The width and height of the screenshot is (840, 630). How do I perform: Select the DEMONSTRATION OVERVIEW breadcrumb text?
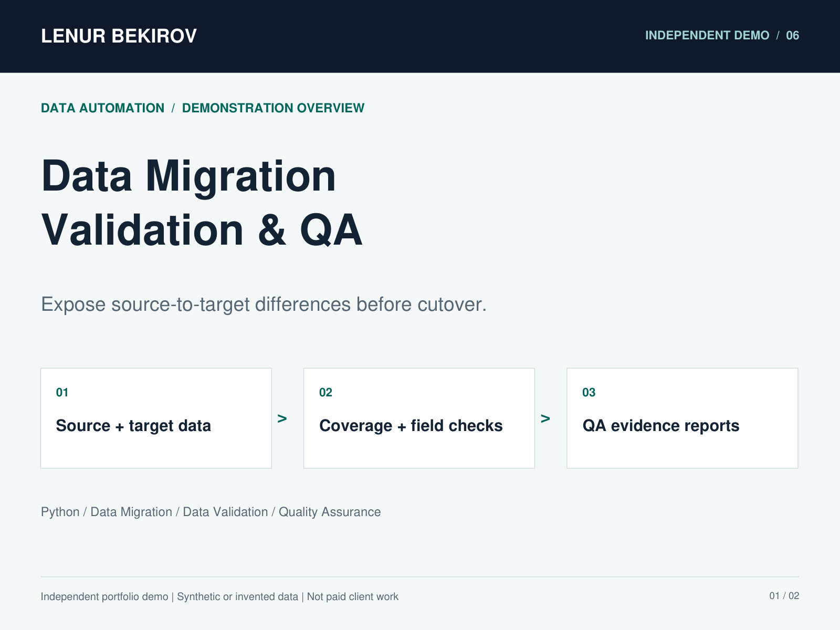pos(273,108)
